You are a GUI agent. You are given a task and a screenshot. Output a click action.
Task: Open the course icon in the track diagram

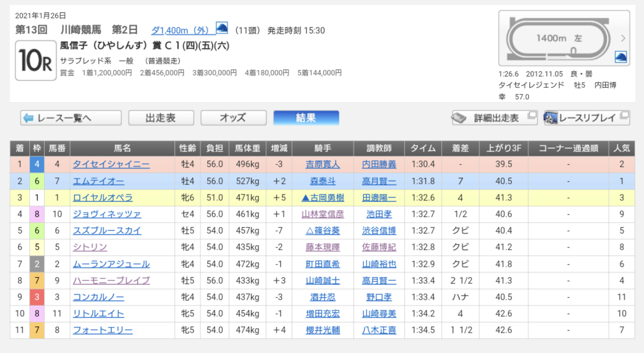621,57
